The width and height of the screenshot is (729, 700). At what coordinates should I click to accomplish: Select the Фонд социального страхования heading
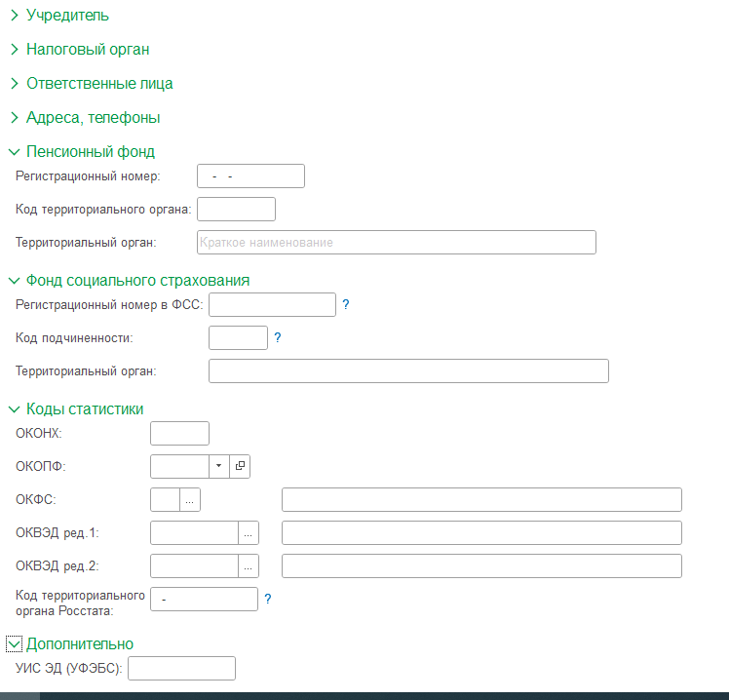(x=138, y=281)
